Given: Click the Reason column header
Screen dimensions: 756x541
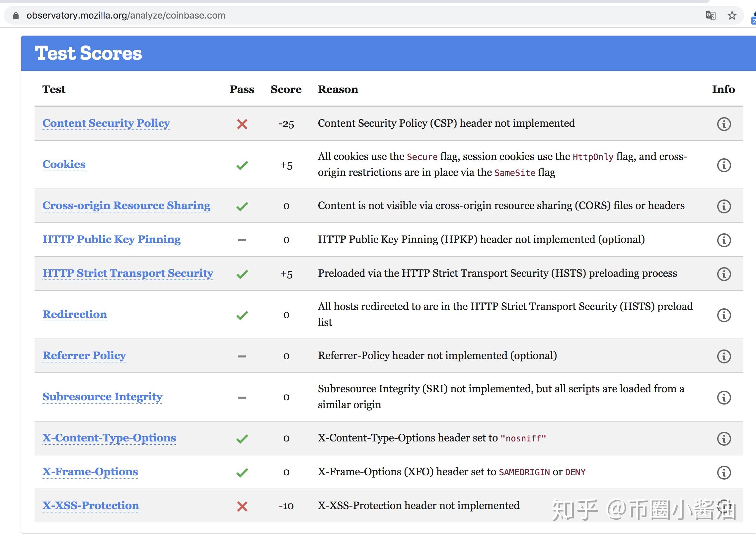Looking at the screenshot, I should pyautogui.click(x=338, y=89).
